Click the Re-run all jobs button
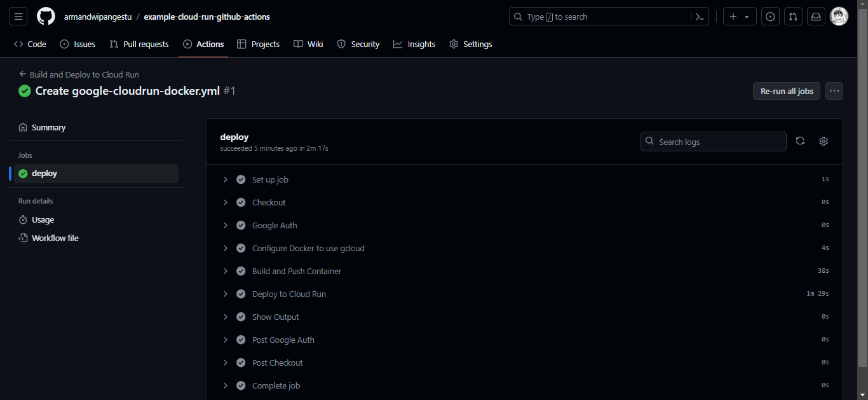 [786, 91]
